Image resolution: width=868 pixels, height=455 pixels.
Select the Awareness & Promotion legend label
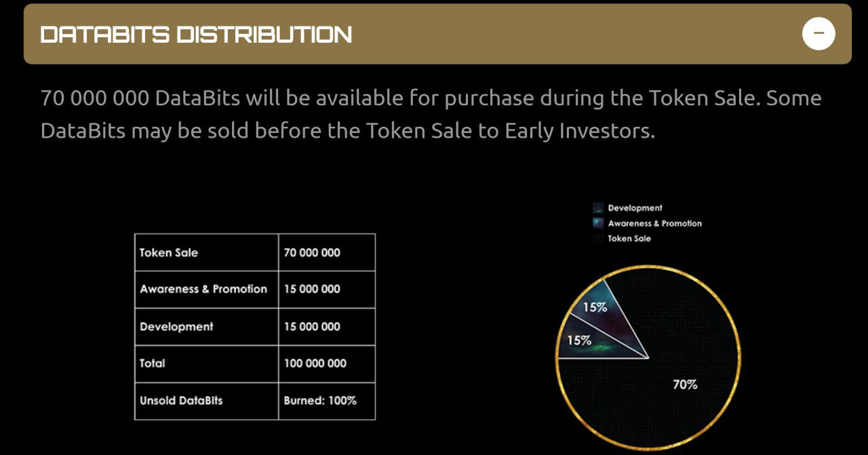(x=654, y=223)
